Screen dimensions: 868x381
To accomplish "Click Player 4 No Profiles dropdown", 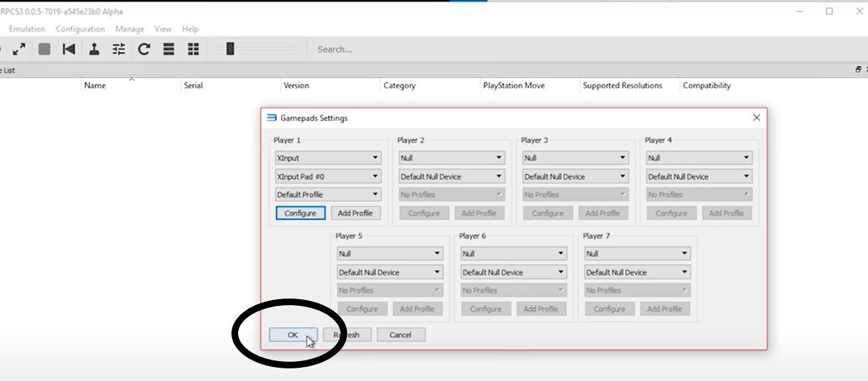I will coord(699,195).
